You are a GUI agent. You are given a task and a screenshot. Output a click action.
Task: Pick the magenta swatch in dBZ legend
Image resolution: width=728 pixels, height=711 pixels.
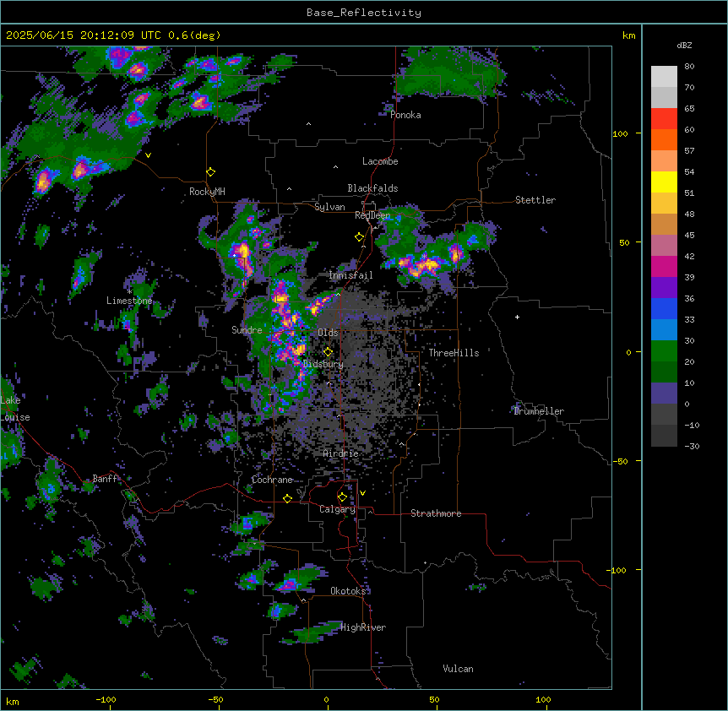tap(664, 266)
